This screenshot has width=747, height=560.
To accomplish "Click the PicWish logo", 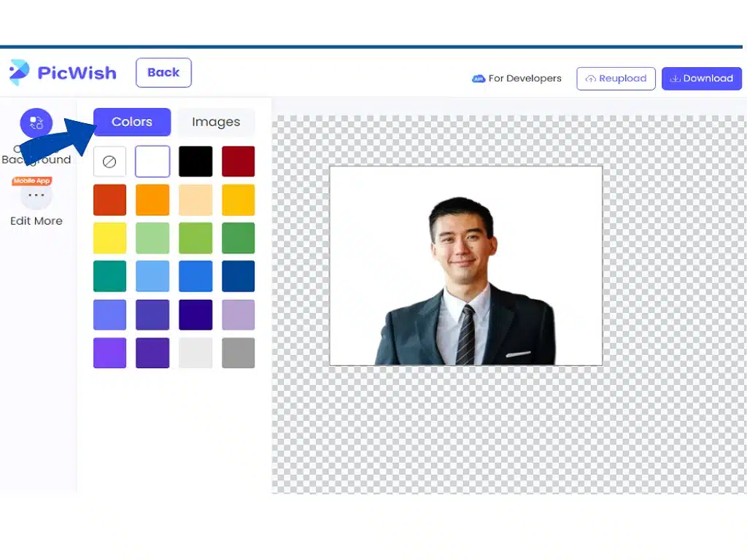I will [x=63, y=73].
